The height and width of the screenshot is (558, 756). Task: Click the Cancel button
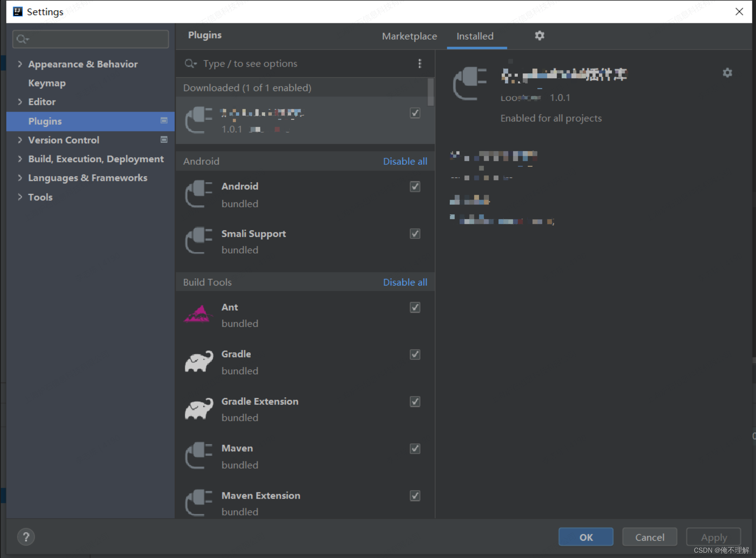(x=649, y=537)
